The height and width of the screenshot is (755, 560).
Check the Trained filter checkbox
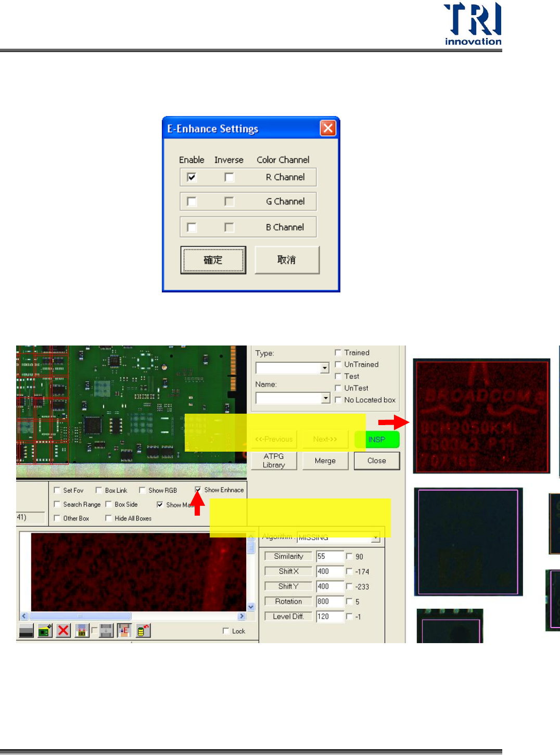tap(338, 353)
